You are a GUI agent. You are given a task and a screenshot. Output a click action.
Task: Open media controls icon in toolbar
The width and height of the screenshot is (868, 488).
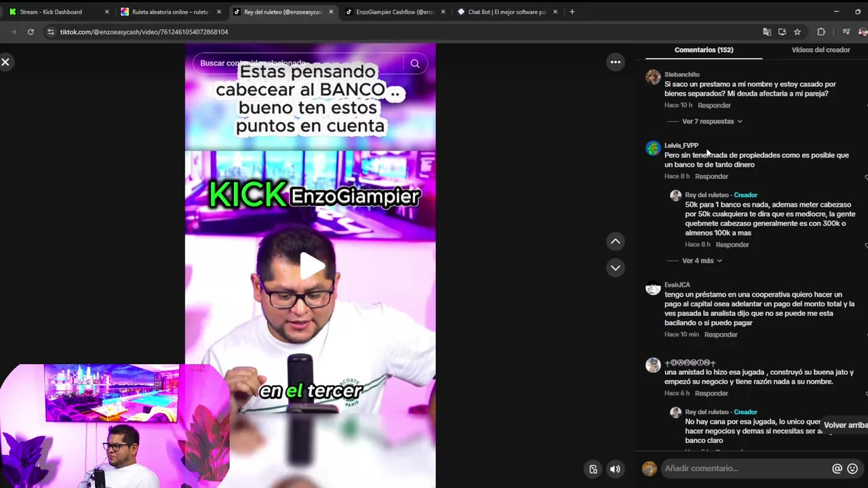click(846, 32)
